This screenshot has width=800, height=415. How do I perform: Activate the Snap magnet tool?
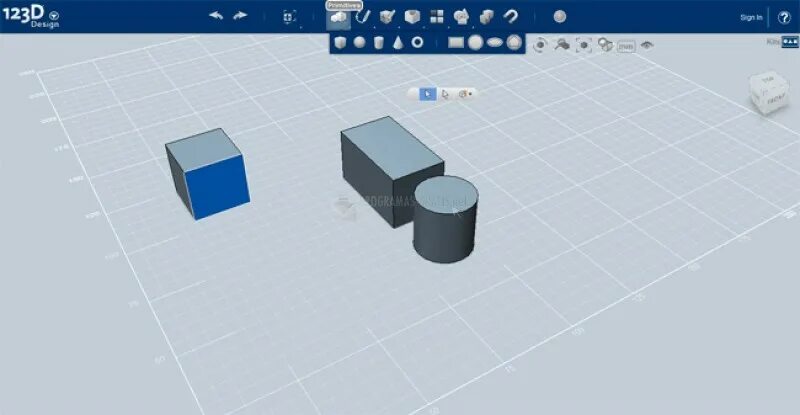(x=511, y=17)
